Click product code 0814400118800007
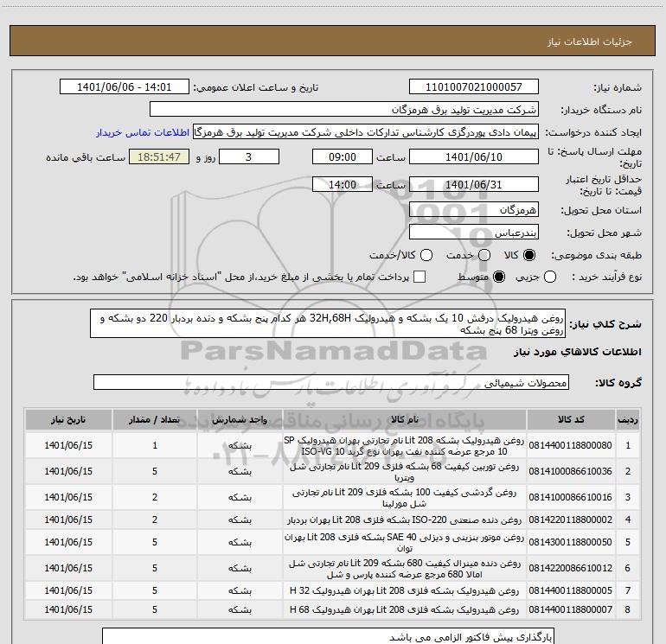 [x=571, y=610]
